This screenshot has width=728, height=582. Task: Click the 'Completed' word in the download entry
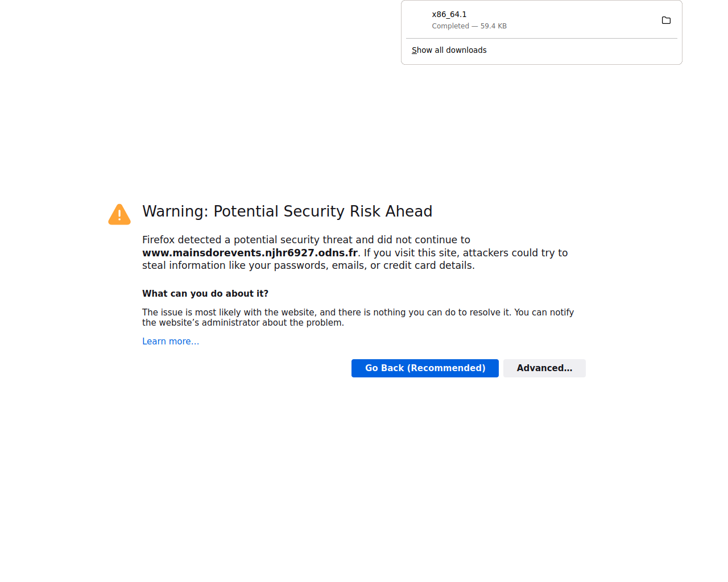(x=450, y=26)
